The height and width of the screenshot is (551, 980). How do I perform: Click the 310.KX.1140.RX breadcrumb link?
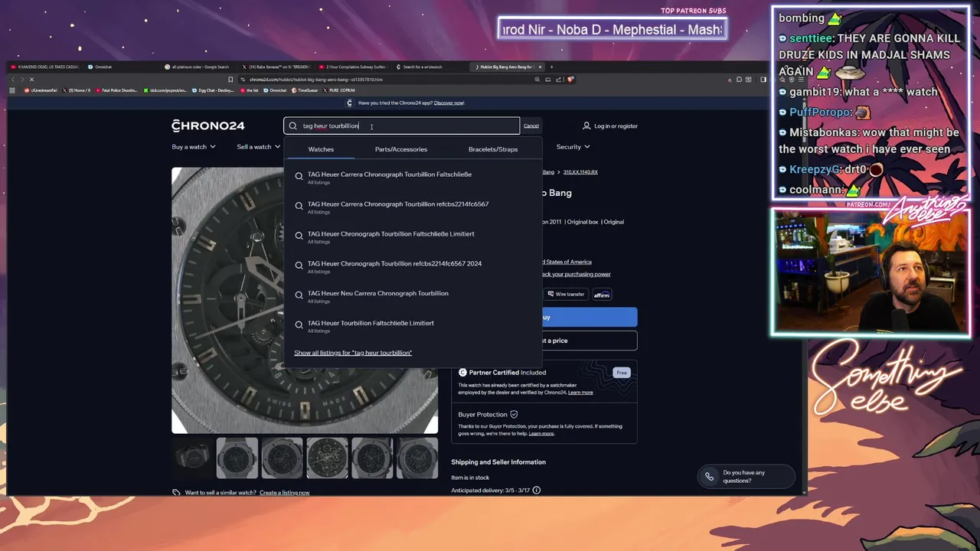point(580,172)
